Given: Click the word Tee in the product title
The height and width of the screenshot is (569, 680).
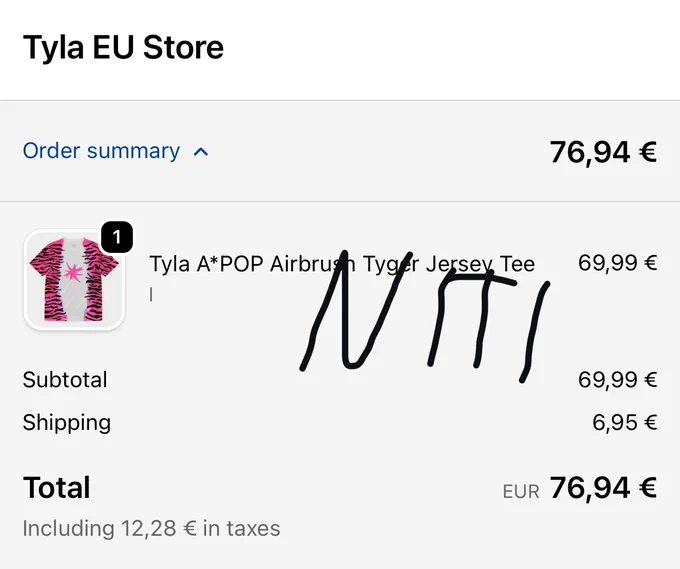Looking at the screenshot, I should [517, 264].
